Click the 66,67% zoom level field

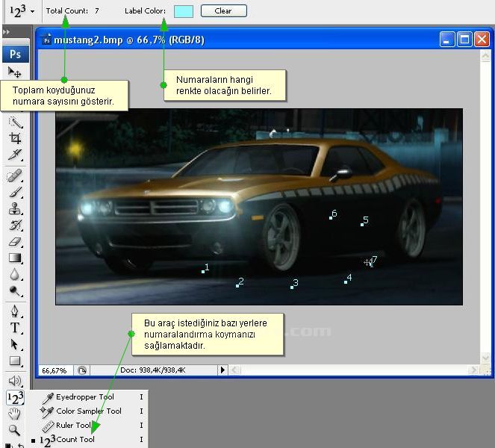pyautogui.click(x=55, y=370)
